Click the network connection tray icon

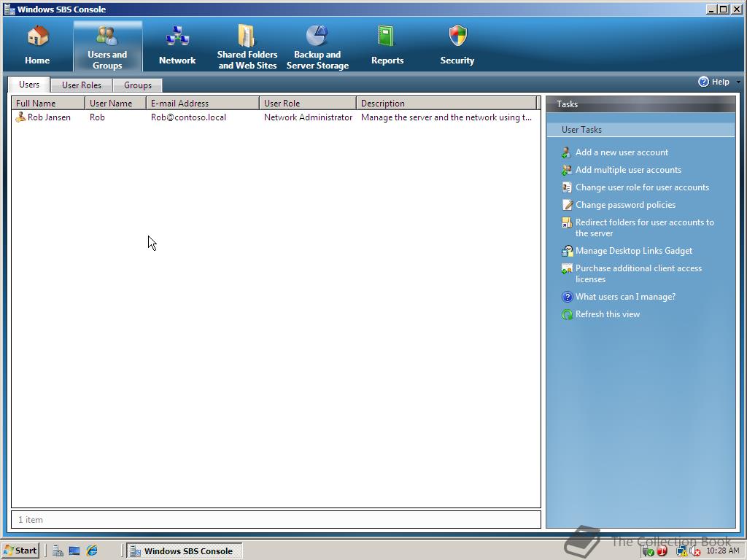681,551
